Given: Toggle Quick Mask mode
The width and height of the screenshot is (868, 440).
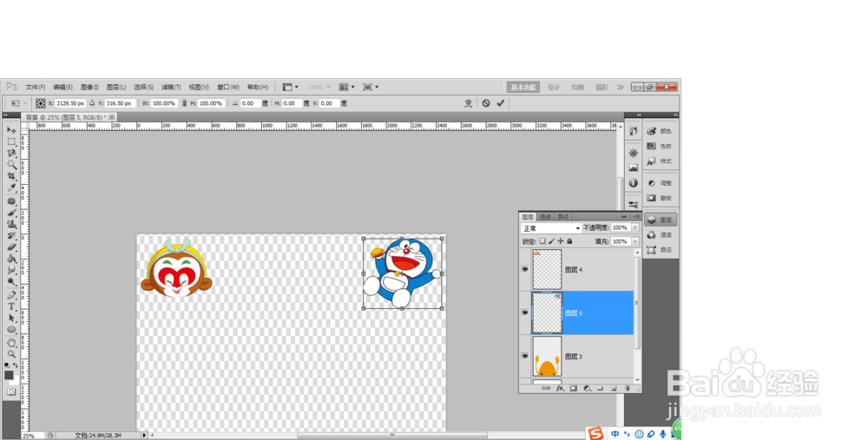Looking at the screenshot, I should [11, 392].
